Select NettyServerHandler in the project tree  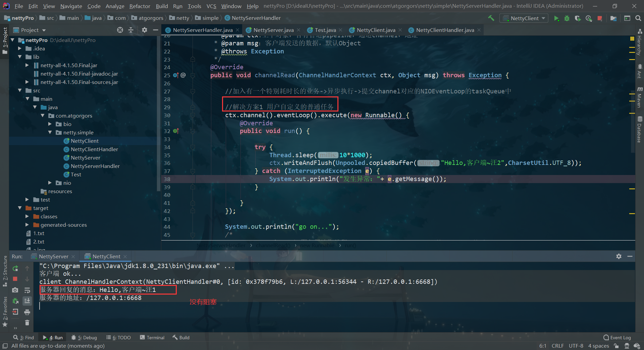(95, 166)
